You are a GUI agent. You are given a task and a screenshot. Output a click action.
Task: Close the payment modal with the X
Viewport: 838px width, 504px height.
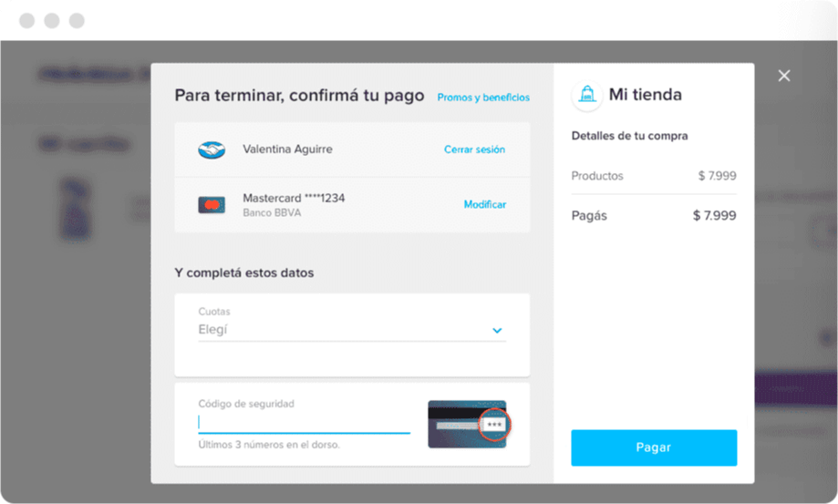tap(784, 76)
